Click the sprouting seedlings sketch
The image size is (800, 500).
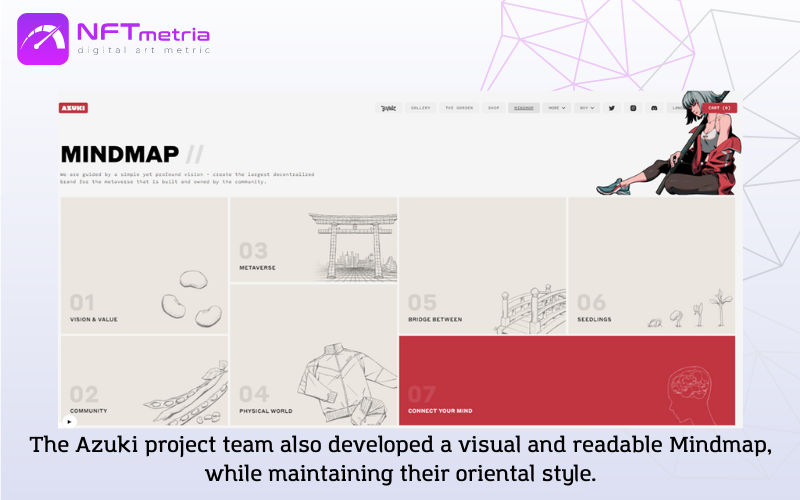pos(690,309)
